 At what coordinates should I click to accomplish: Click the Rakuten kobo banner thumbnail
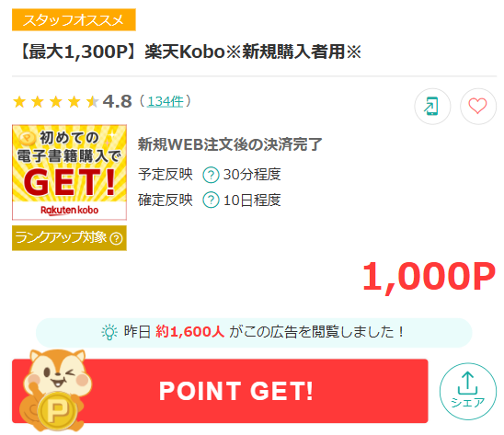point(69,172)
